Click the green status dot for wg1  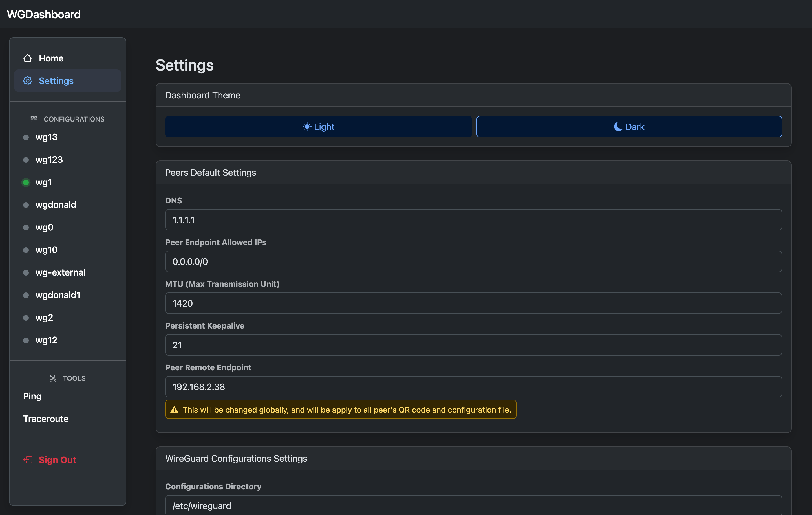(x=26, y=182)
